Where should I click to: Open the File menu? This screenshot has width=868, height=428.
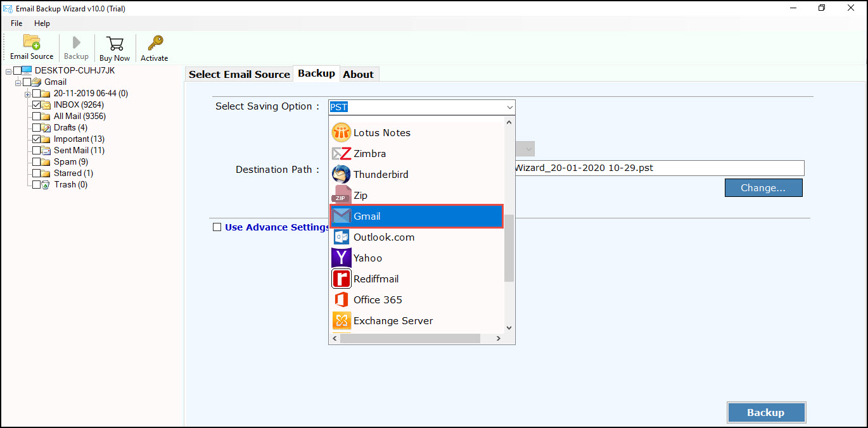tap(16, 23)
